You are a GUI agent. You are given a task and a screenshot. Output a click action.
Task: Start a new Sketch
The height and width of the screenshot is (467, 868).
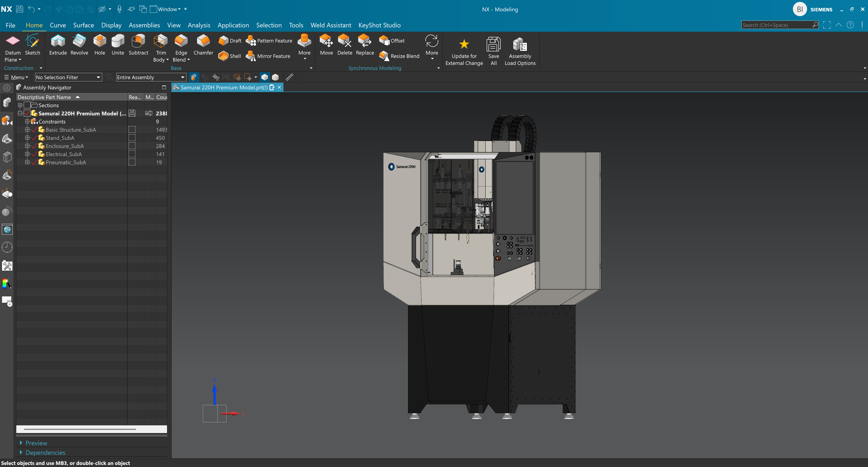point(32,44)
